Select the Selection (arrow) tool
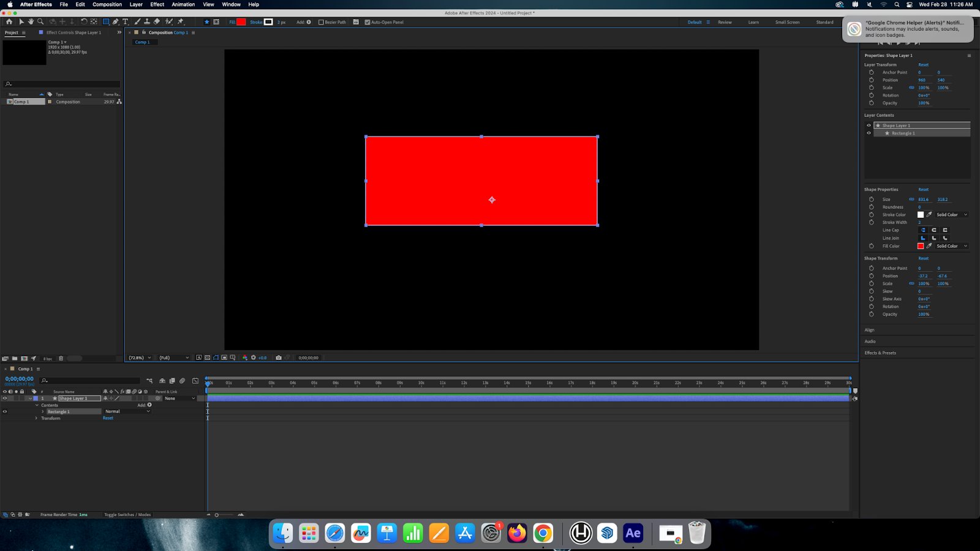Image resolution: width=980 pixels, height=551 pixels. 21,21
